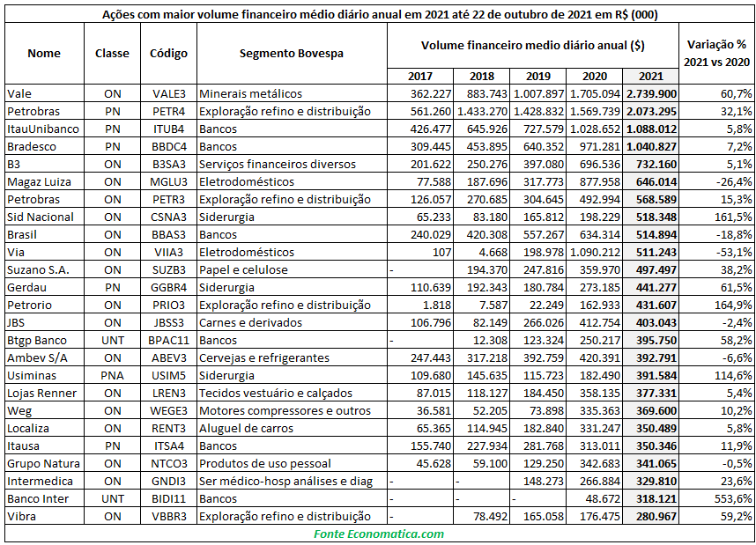
Task: Click the 'Código' column header
Action: pyautogui.click(x=169, y=53)
